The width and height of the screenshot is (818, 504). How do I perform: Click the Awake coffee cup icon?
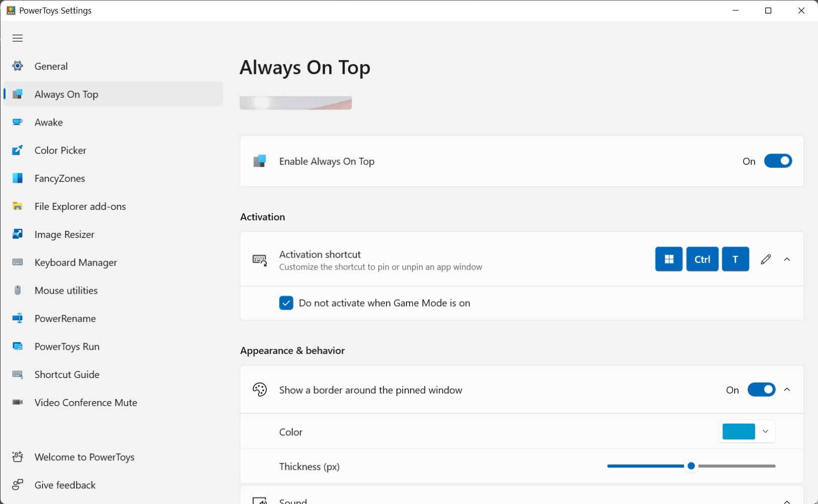click(18, 122)
